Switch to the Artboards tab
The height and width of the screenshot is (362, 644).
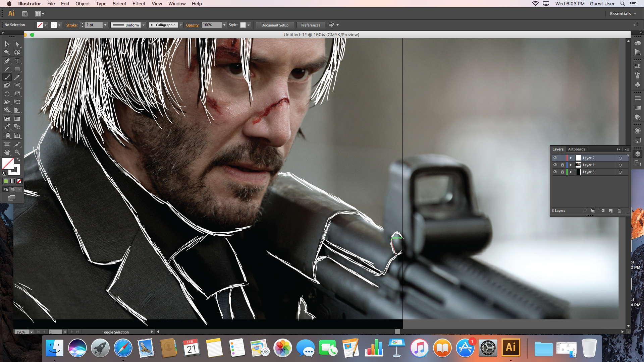[x=577, y=149]
